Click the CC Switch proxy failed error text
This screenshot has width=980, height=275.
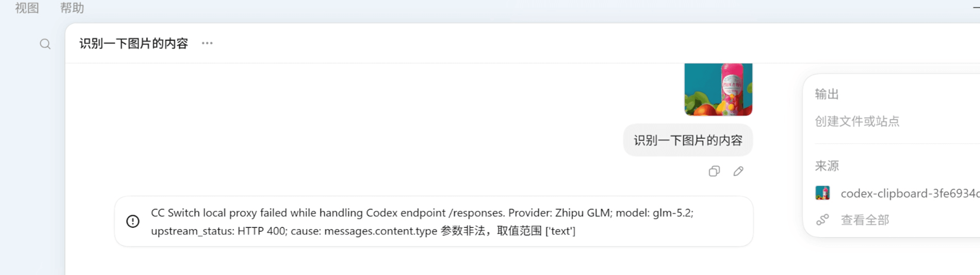[x=422, y=222]
